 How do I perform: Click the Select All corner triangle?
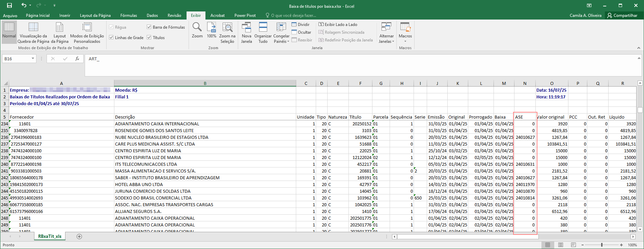pyautogui.click(x=5, y=83)
